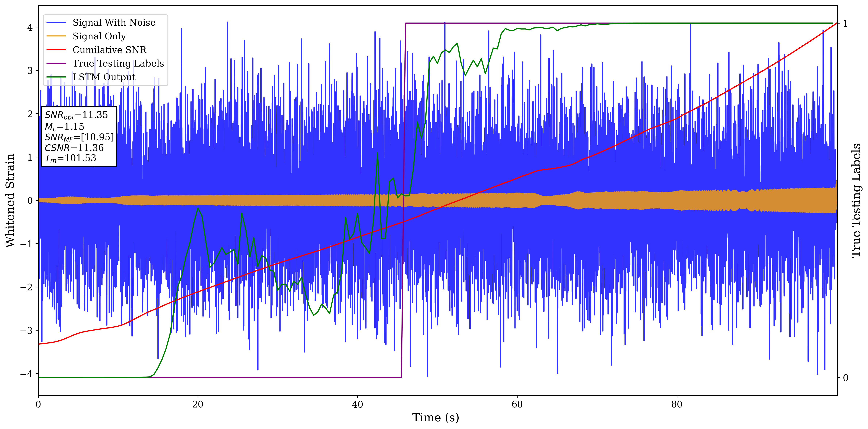
Task: Click the x-axis tick label 40
Action: coord(357,404)
